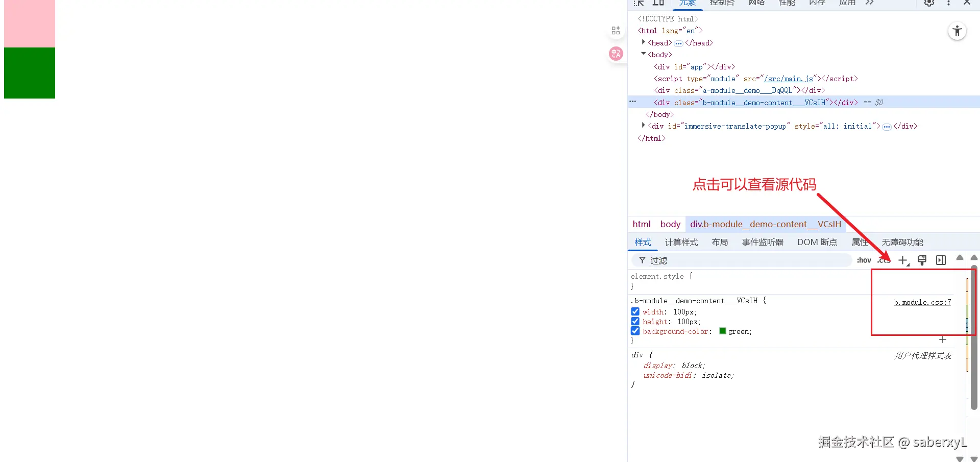Expand the immersive-translate-popup ellipsis badge
980x462 pixels.
click(x=887, y=127)
